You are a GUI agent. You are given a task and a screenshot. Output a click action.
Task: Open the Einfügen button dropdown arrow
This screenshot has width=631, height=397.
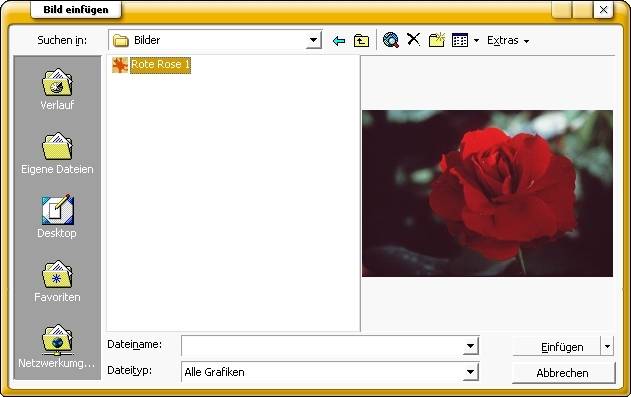click(607, 346)
